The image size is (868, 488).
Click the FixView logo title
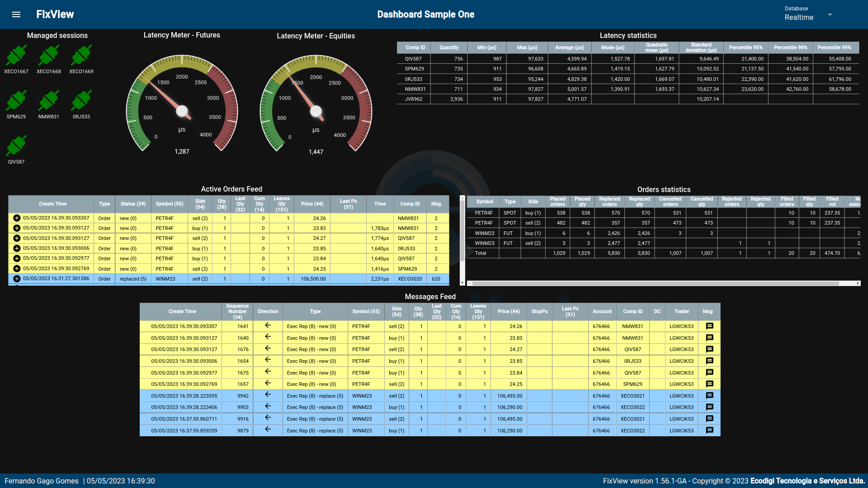[55, 14]
